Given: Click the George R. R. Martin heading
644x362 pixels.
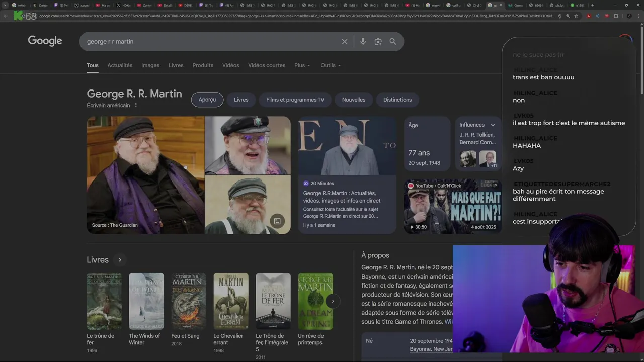Looking at the screenshot, I should 134,94.
